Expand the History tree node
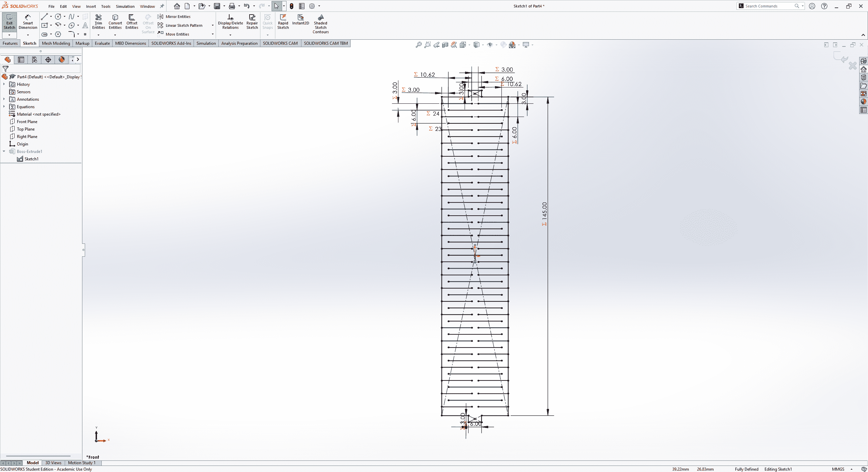 pyautogui.click(x=4, y=84)
